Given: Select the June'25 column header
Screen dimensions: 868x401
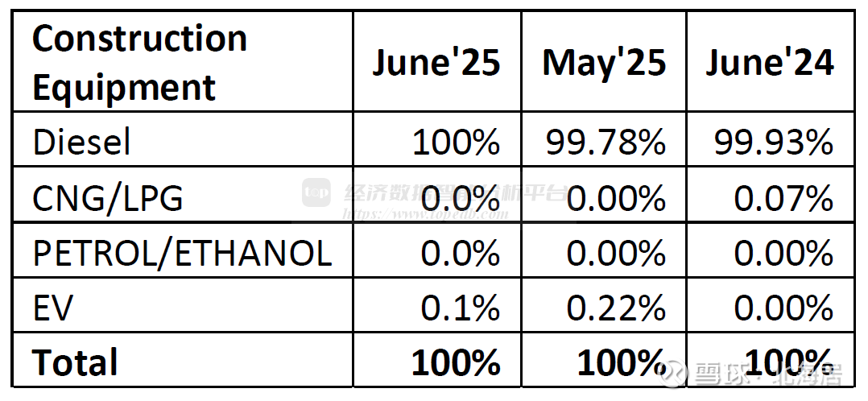Looking at the screenshot, I should 436,62.
